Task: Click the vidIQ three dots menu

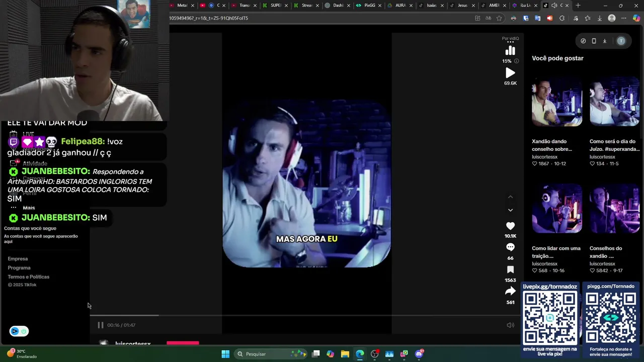Action: point(510,43)
